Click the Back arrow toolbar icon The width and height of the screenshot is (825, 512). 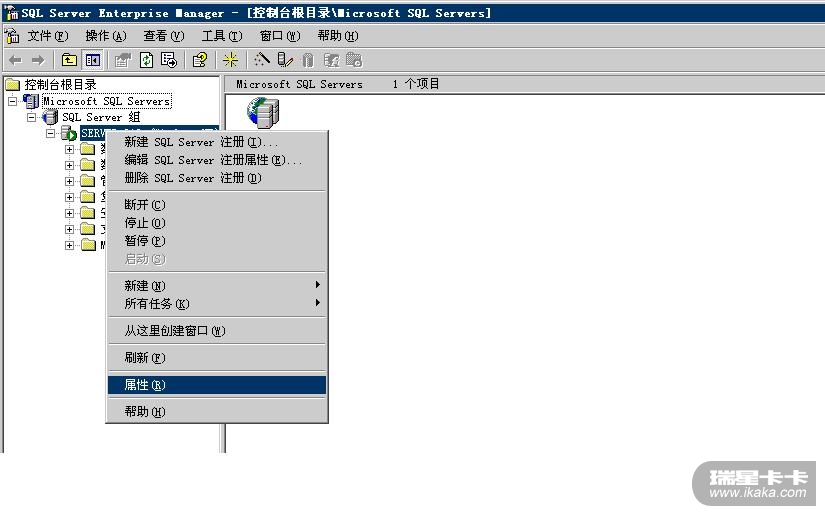(16, 61)
